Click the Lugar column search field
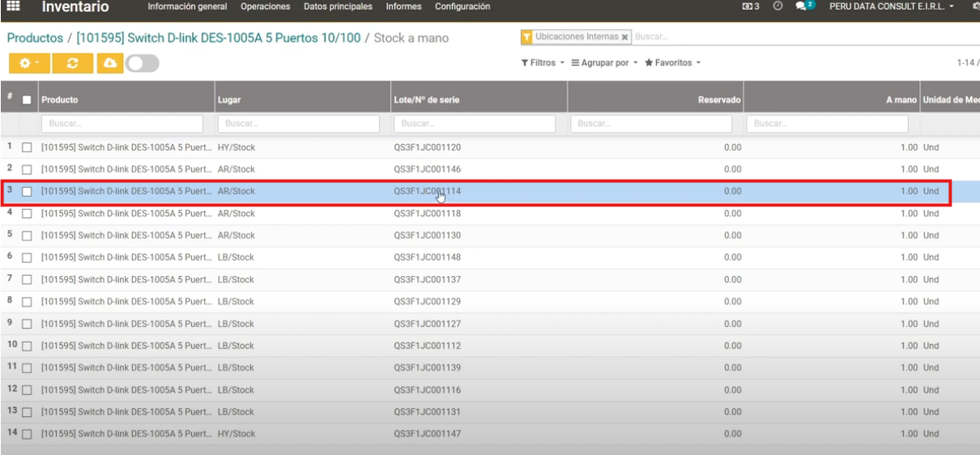Viewport: 980px width, 455px height. 298,124
